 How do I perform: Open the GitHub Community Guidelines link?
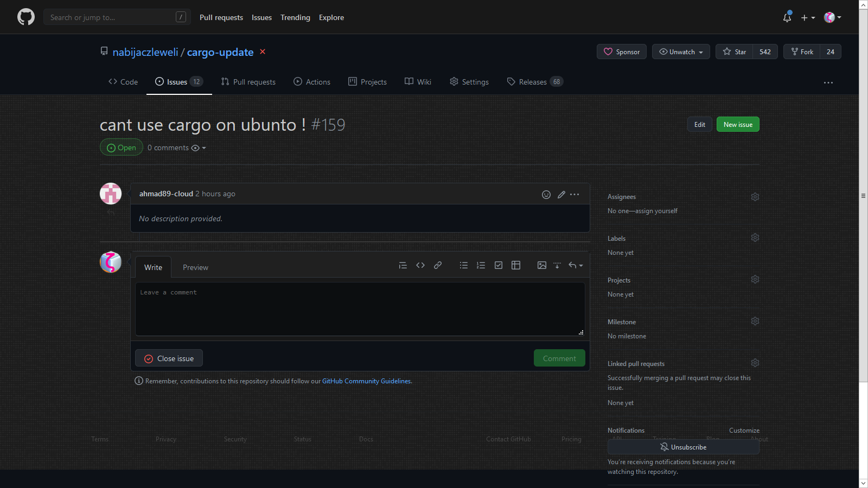point(366,381)
